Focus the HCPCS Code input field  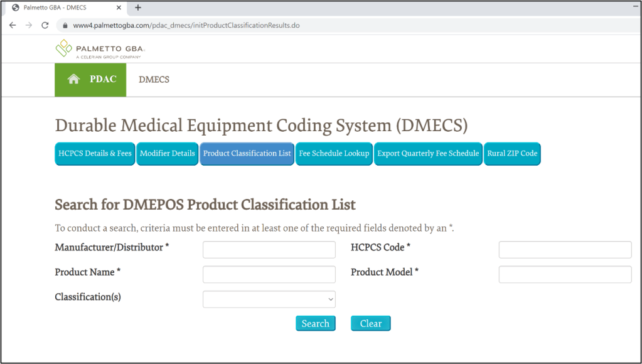click(565, 250)
